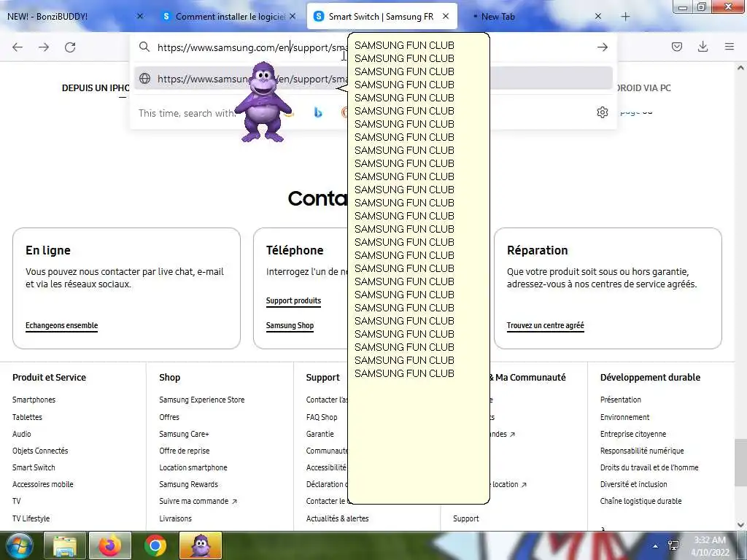
Task: Close the Comment installer le logiciel tab
Action: coord(293,16)
